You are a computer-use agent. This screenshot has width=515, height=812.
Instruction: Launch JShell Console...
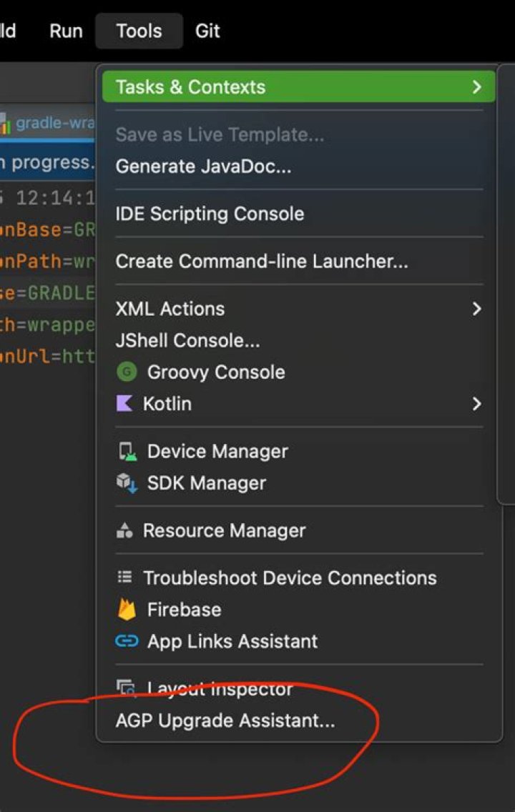coord(188,341)
